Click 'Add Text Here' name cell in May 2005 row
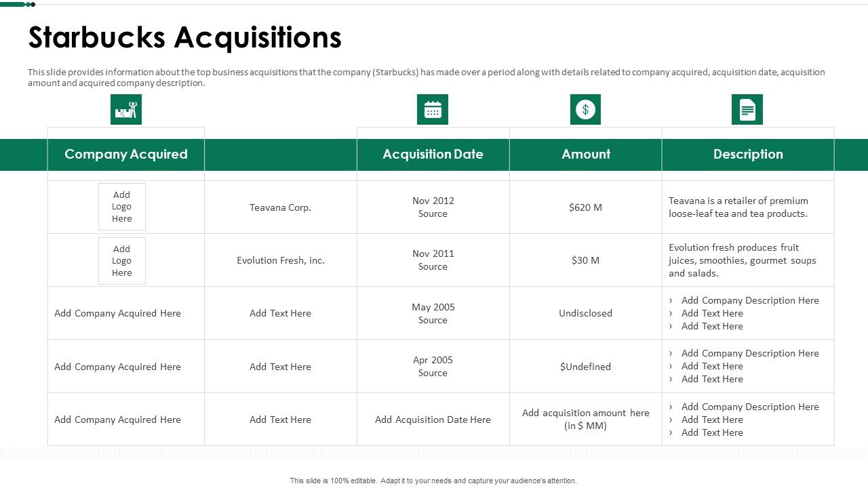Image resolution: width=868 pixels, height=488 pixels. pyautogui.click(x=281, y=313)
